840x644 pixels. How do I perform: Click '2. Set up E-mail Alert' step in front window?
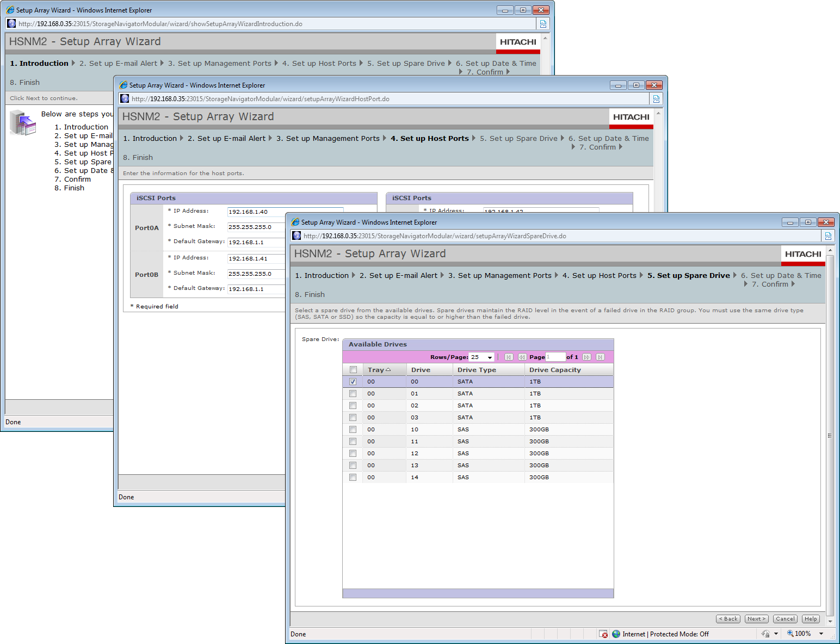pyautogui.click(x=398, y=276)
